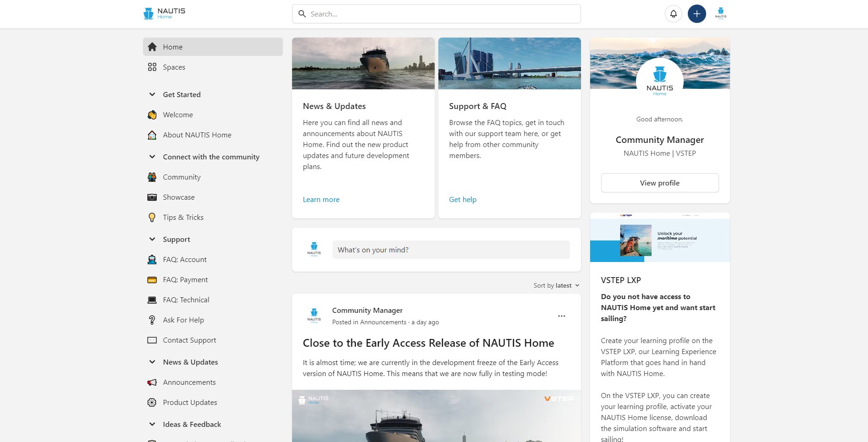Click the VSTEP LXP card heading
Screen dimensions: 868x442
(x=621, y=280)
